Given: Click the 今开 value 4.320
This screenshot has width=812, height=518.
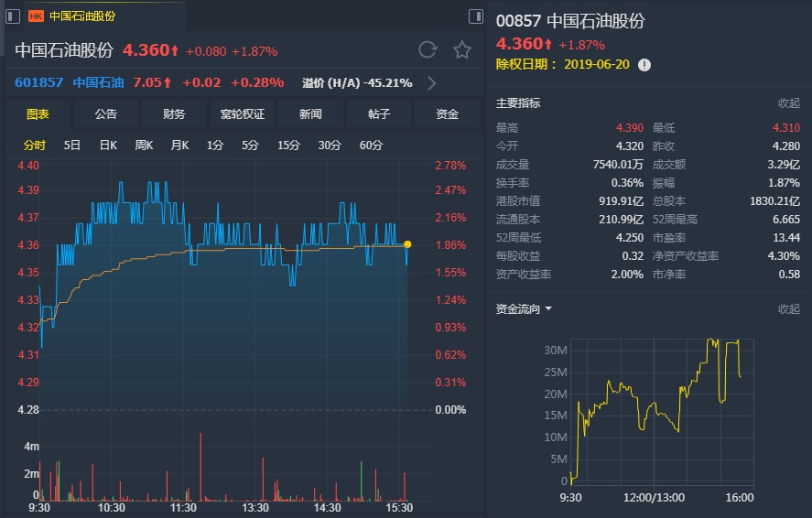Looking at the screenshot, I should click(630, 146).
